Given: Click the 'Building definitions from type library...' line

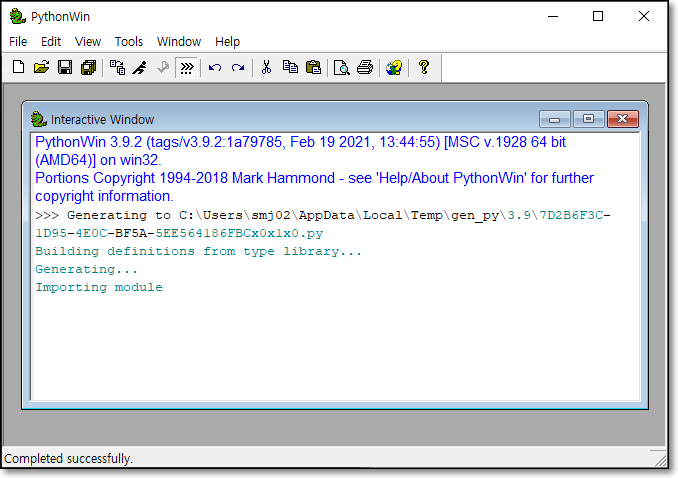Looking at the screenshot, I should click(198, 251).
